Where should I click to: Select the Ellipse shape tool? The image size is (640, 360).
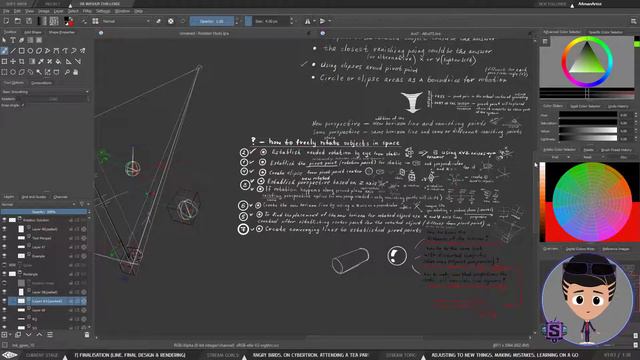[x=30, y=51]
